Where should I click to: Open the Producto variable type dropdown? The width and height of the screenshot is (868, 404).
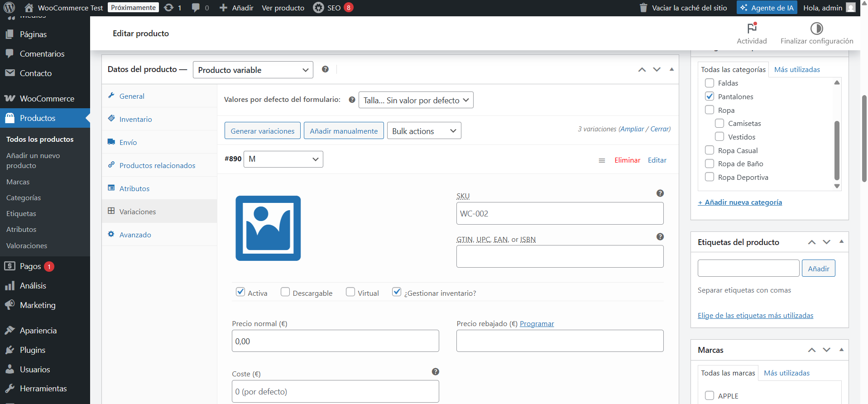253,70
